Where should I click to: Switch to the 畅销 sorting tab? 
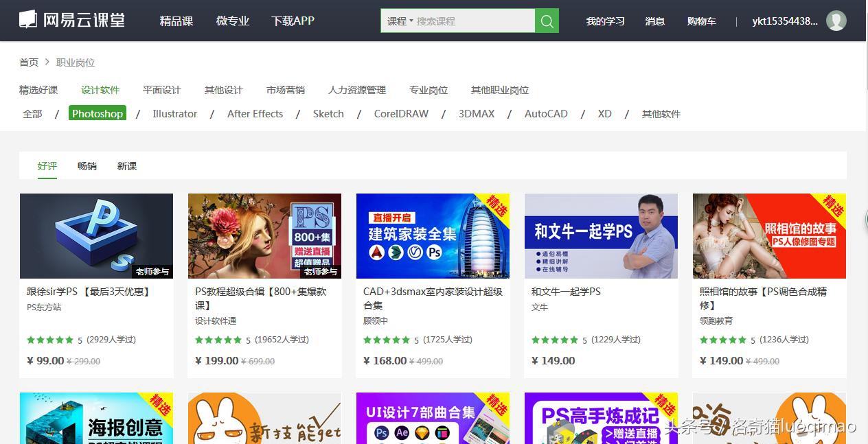click(87, 165)
